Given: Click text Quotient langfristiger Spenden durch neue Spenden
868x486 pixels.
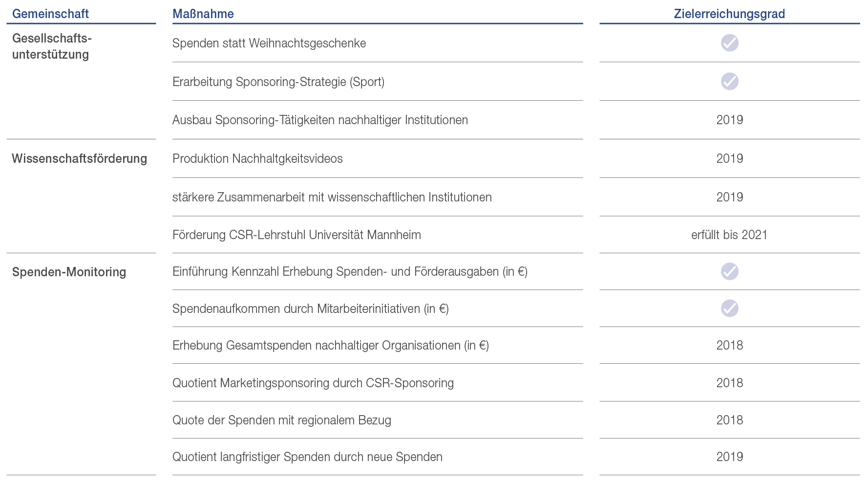Looking at the screenshot, I should (x=307, y=457).
